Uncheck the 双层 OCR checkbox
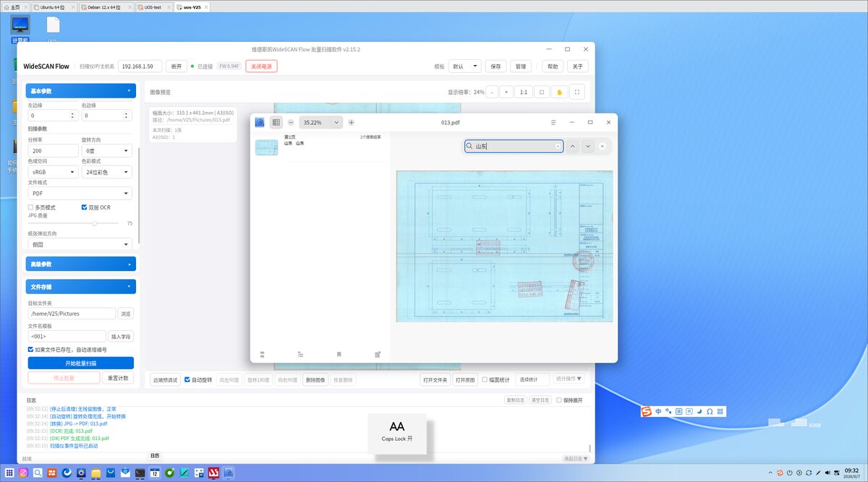Image resolution: width=868 pixels, height=482 pixels. point(84,207)
